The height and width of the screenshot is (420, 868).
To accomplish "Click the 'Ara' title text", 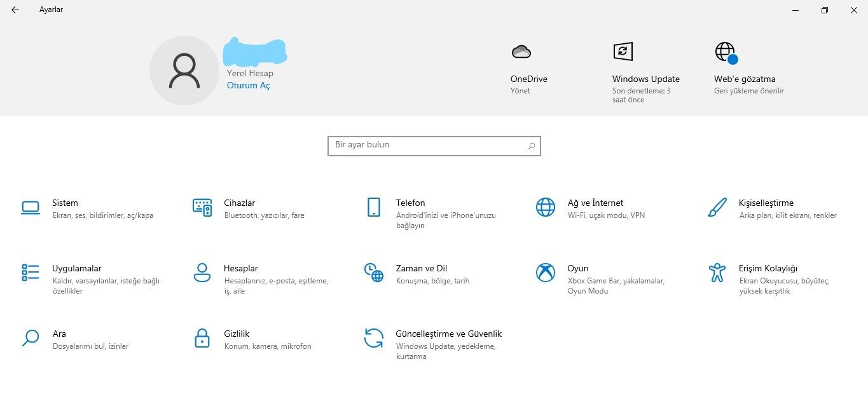I will (59, 334).
